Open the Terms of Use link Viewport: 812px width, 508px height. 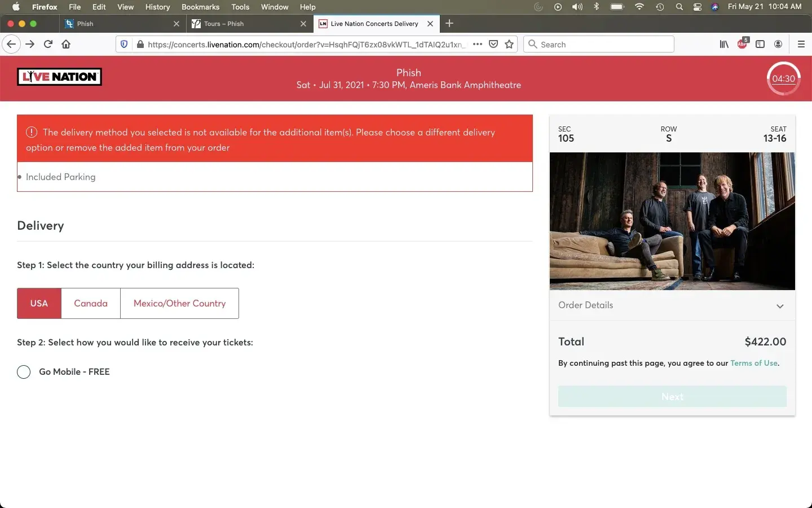(x=753, y=363)
